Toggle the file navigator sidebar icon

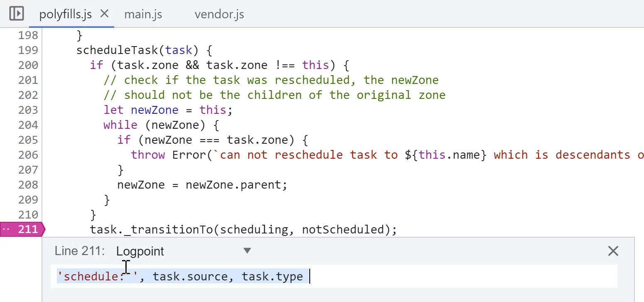17,14
